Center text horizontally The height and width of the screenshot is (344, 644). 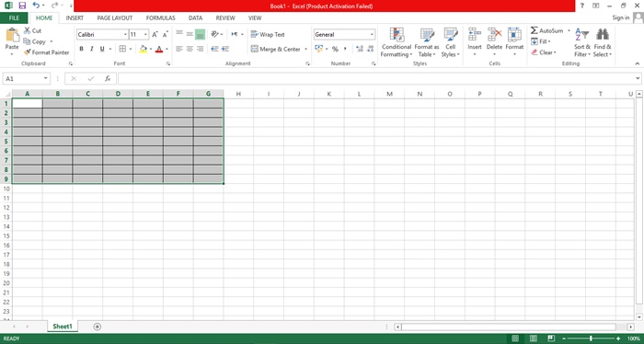point(190,49)
